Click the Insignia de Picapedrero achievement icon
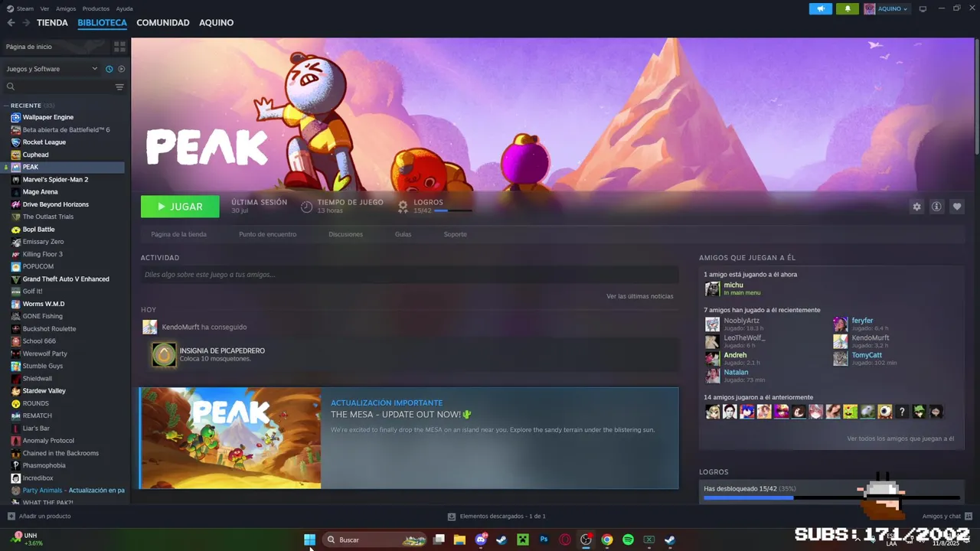The image size is (980, 551). [x=164, y=354]
